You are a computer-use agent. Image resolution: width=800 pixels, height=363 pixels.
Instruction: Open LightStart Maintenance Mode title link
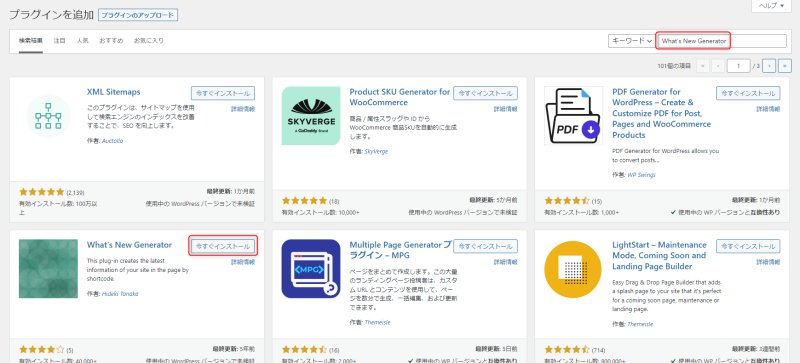coord(659,255)
